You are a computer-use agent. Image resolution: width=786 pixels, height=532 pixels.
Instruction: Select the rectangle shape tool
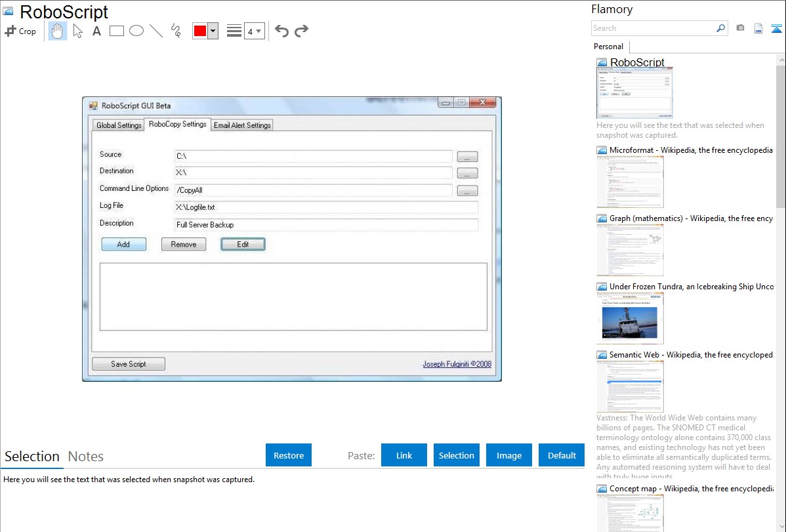coord(117,31)
